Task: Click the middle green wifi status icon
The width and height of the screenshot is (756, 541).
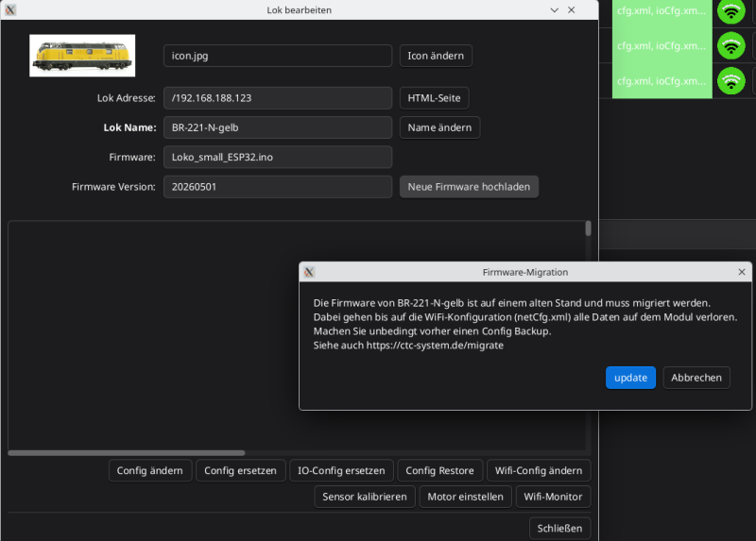Action: coord(730,45)
